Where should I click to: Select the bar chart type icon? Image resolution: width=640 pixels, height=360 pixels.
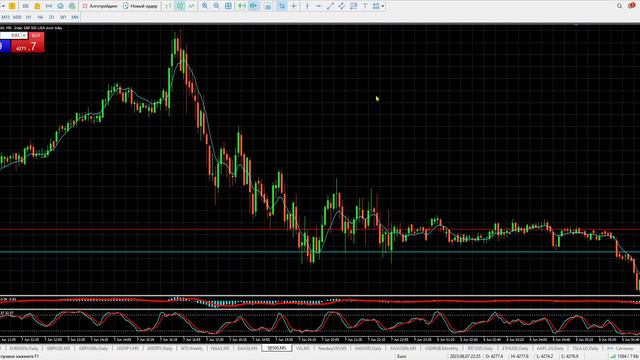[x=168, y=6]
